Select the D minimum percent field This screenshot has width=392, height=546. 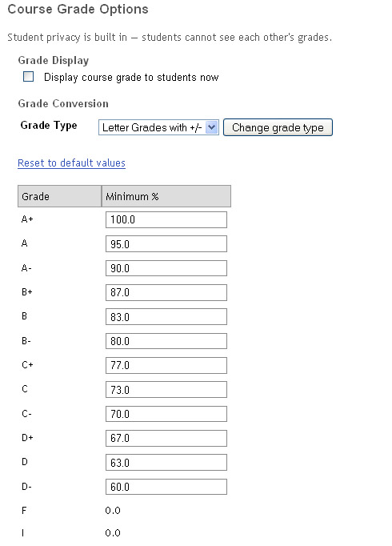point(166,463)
